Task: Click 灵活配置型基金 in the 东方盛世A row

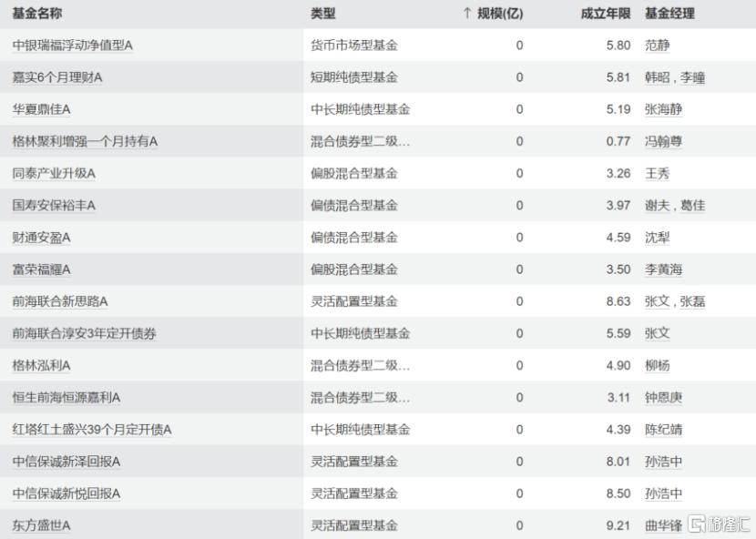Action: point(354,525)
